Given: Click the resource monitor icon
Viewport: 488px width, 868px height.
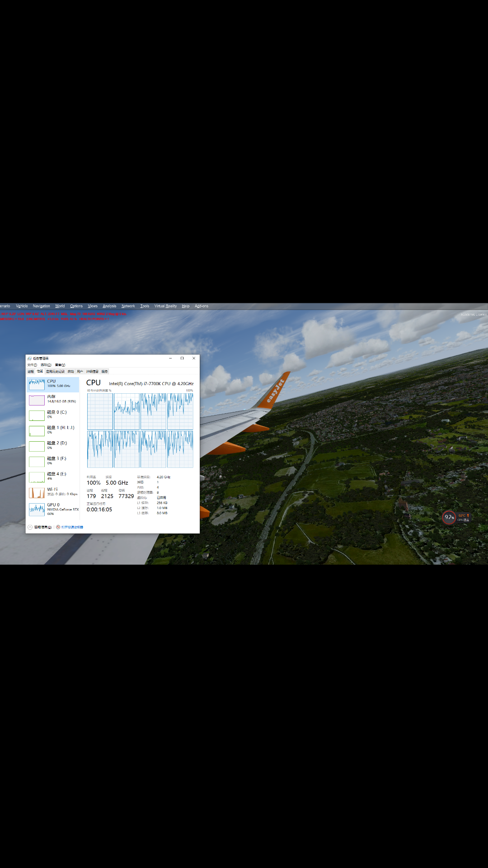Looking at the screenshot, I should click(x=58, y=527).
